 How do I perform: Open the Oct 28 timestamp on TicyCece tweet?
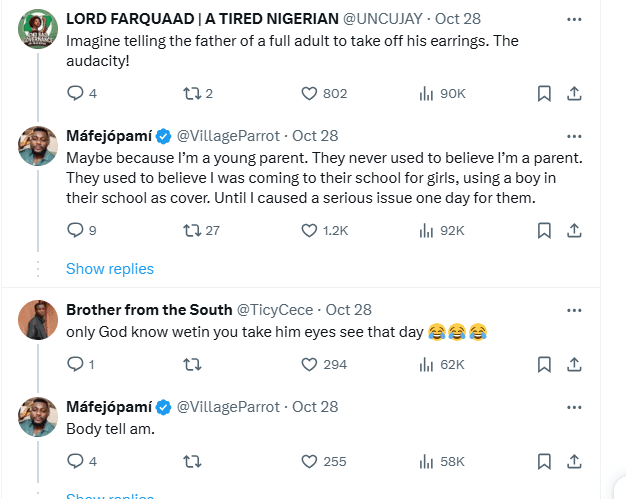point(348,310)
